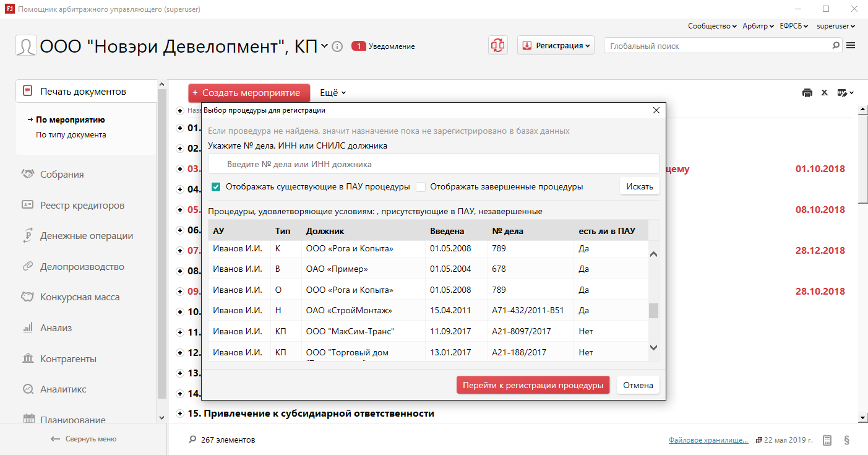The image size is (868, 455).
Task: Expand the Сообщество menu
Action: tap(712, 26)
